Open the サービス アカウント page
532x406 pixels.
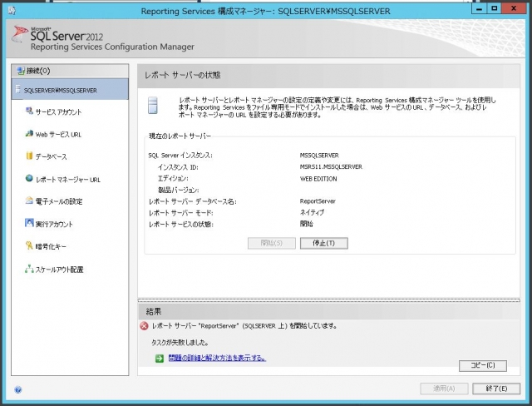[58, 111]
